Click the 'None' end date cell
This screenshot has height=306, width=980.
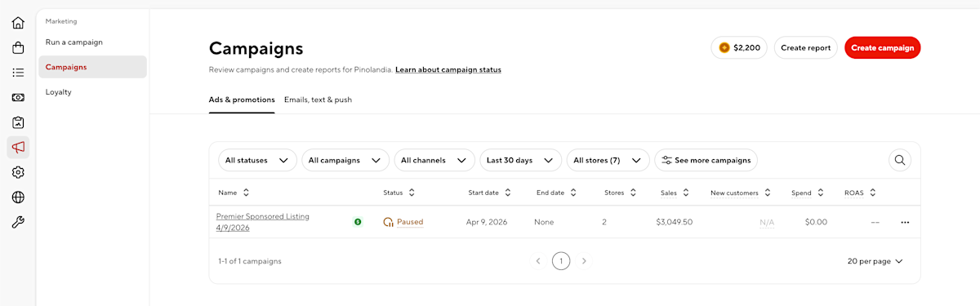[x=544, y=222]
